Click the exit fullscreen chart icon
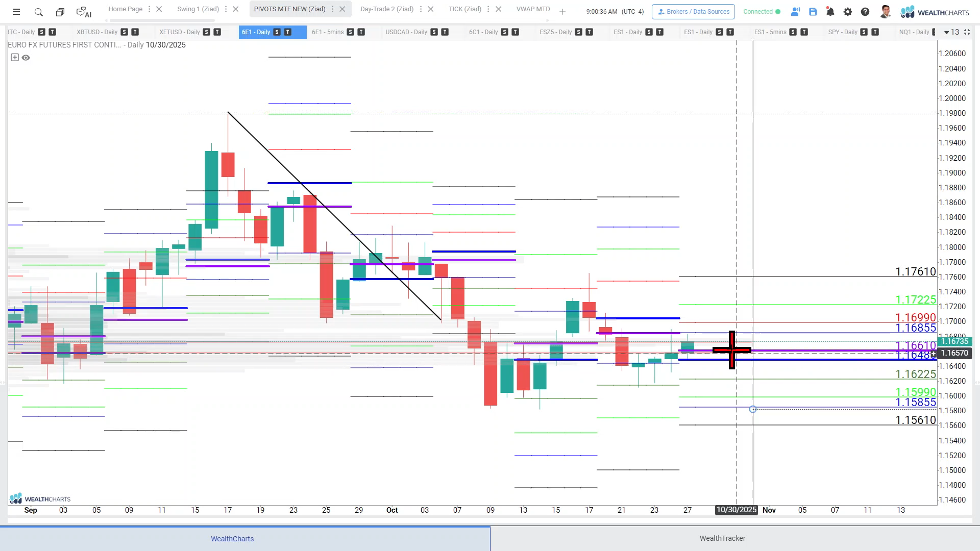Viewport: 980px width, 551px height. (x=967, y=32)
